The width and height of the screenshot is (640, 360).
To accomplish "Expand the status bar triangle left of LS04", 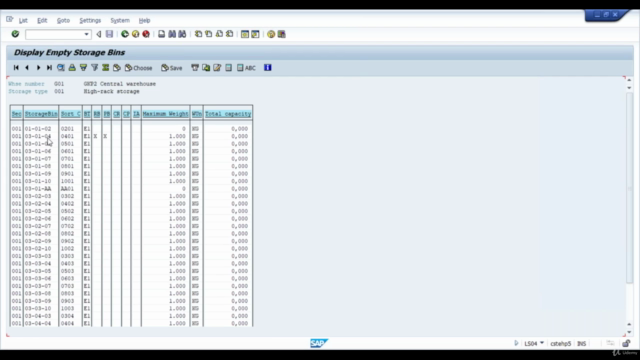I will click(x=516, y=343).
